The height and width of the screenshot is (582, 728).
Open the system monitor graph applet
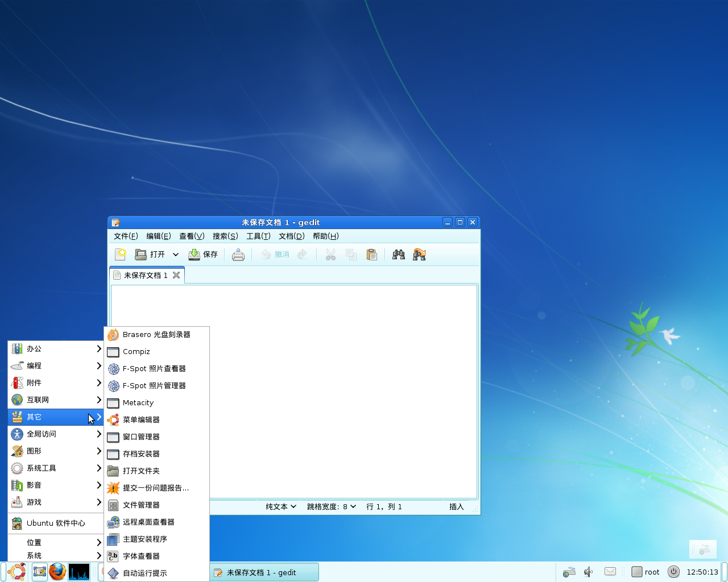point(79,572)
